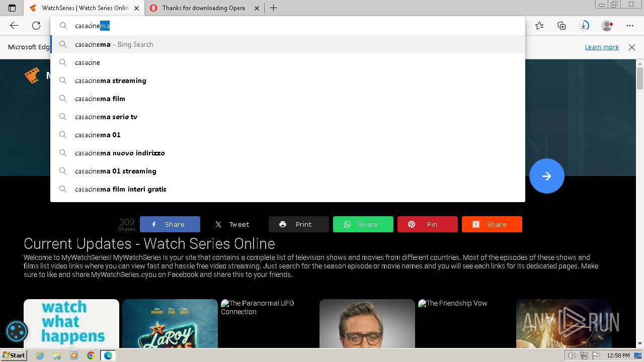Close the WatchSeries tab

coord(137,8)
